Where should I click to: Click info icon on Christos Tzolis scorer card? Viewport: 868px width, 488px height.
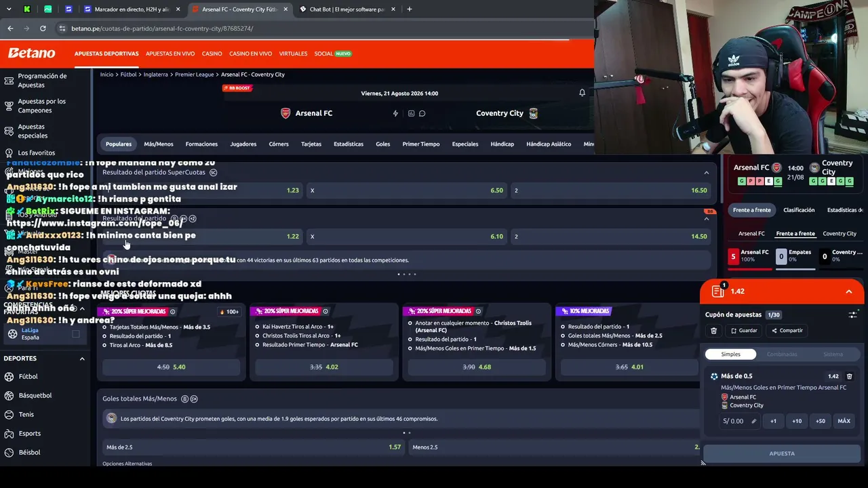point(477,312)
